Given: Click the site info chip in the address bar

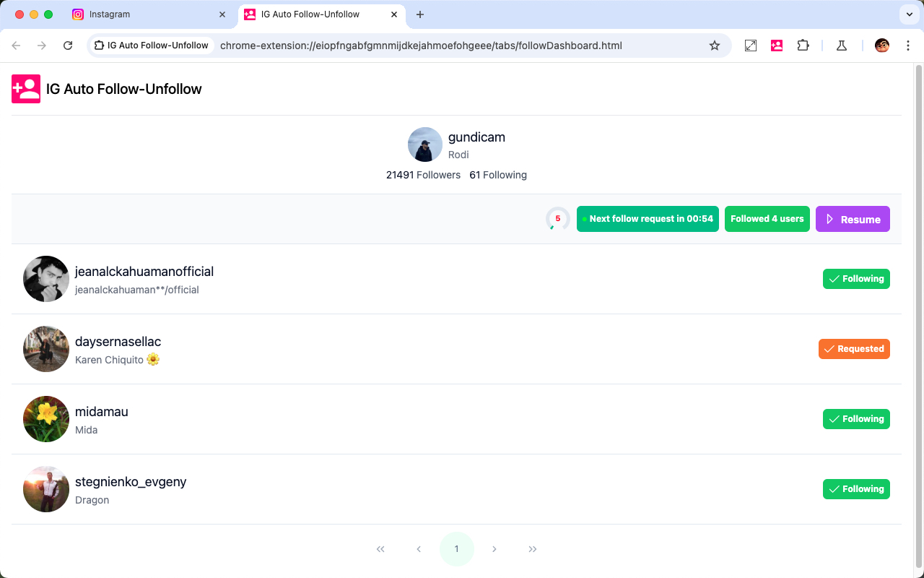Looking at the screenshot, I should pyautogui.click(x=152, y=46).
